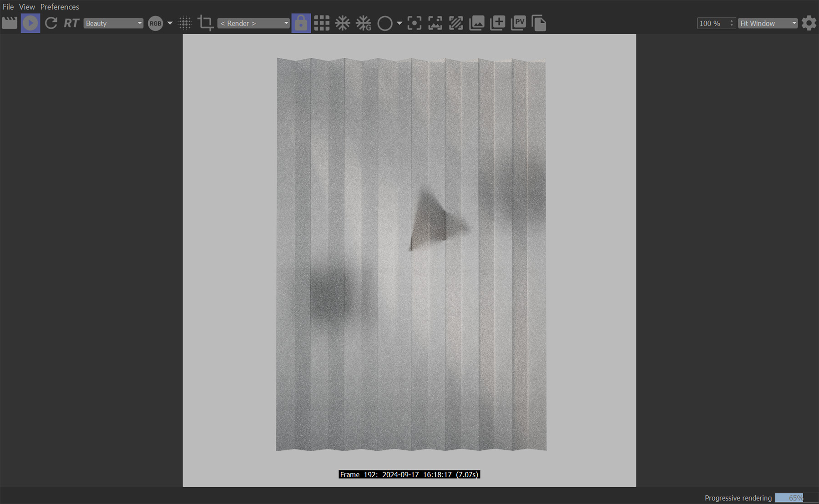819x504 pixels.
Task: Open the File menu
Action: pyautogui.click(x=7, y=7)
